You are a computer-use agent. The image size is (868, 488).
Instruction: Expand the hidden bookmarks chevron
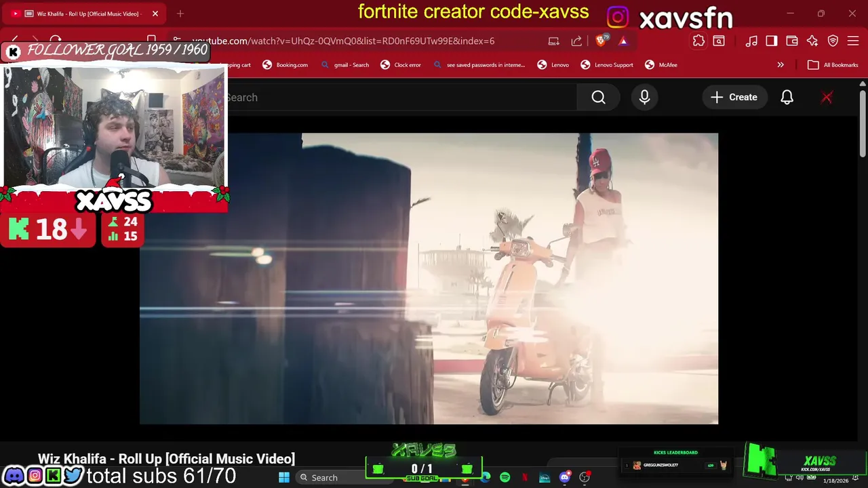coord(781,65)
